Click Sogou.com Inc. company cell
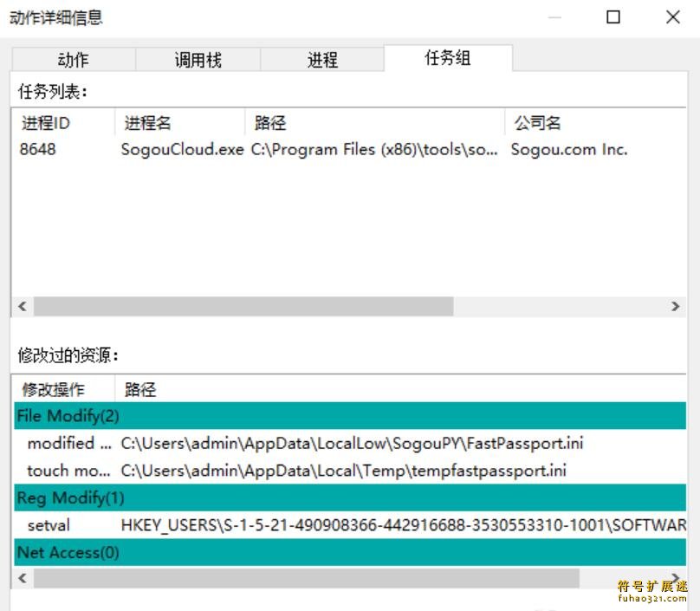 coord(569,149)
